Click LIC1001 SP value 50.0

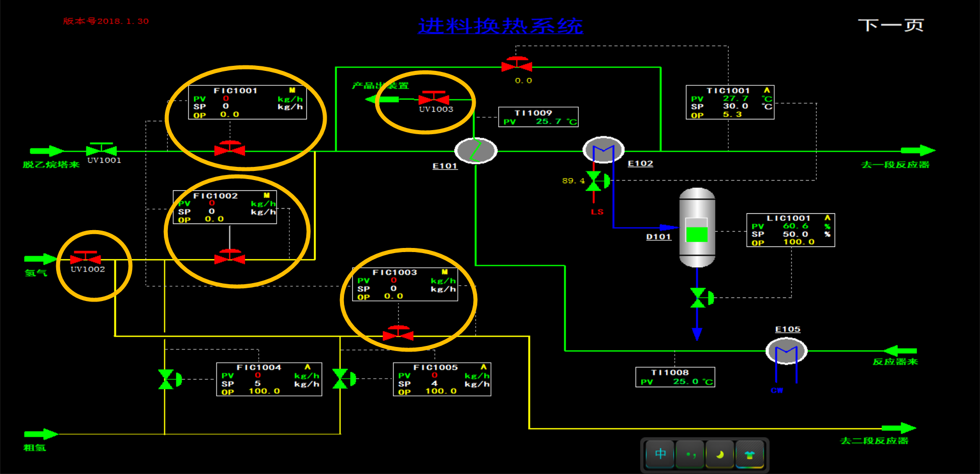pyautogui.click(x=796, y=234)
